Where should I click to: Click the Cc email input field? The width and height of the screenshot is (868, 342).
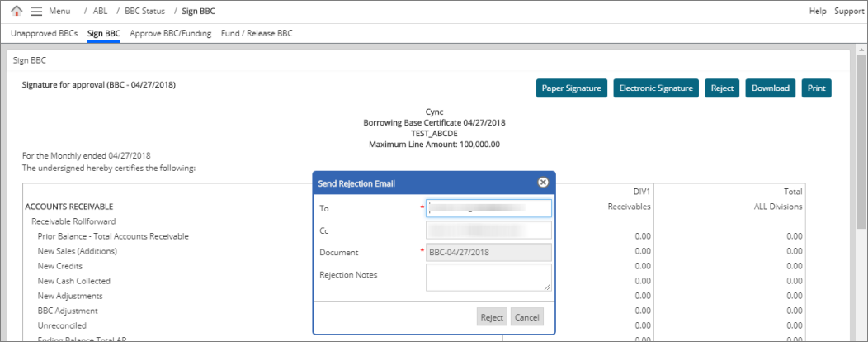[x=488, y=230]
